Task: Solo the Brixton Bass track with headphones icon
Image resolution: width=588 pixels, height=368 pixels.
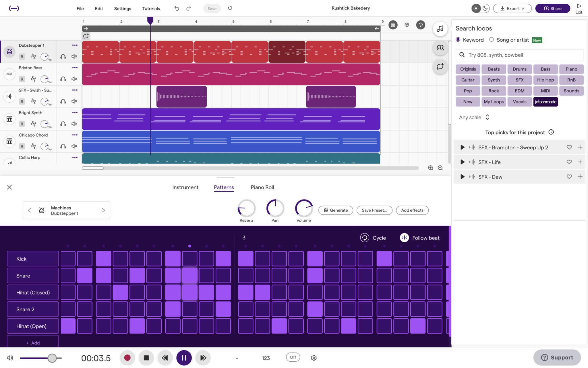Action: pyautogui.click(x=63, y=79)
